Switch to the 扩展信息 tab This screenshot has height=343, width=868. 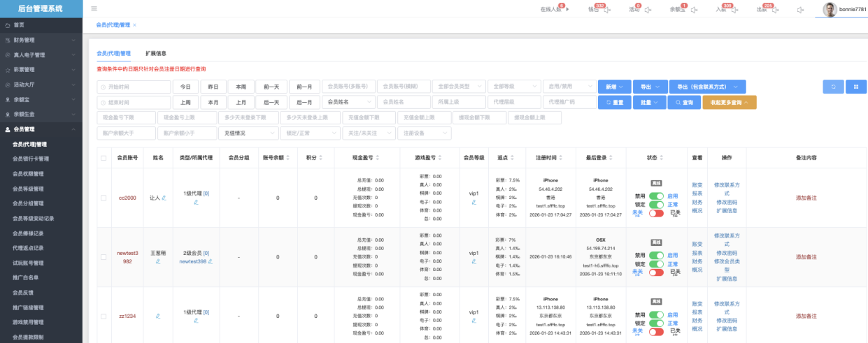tap(155, 53)
